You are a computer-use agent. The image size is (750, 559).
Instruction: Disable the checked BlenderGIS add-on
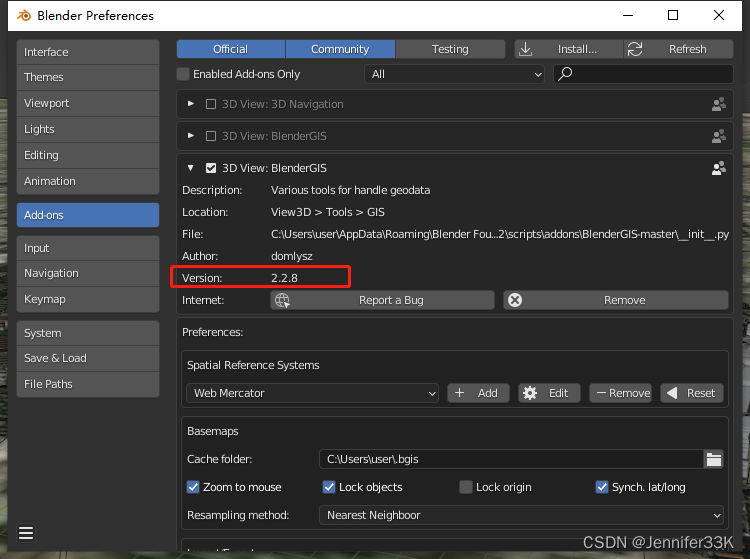210,168
